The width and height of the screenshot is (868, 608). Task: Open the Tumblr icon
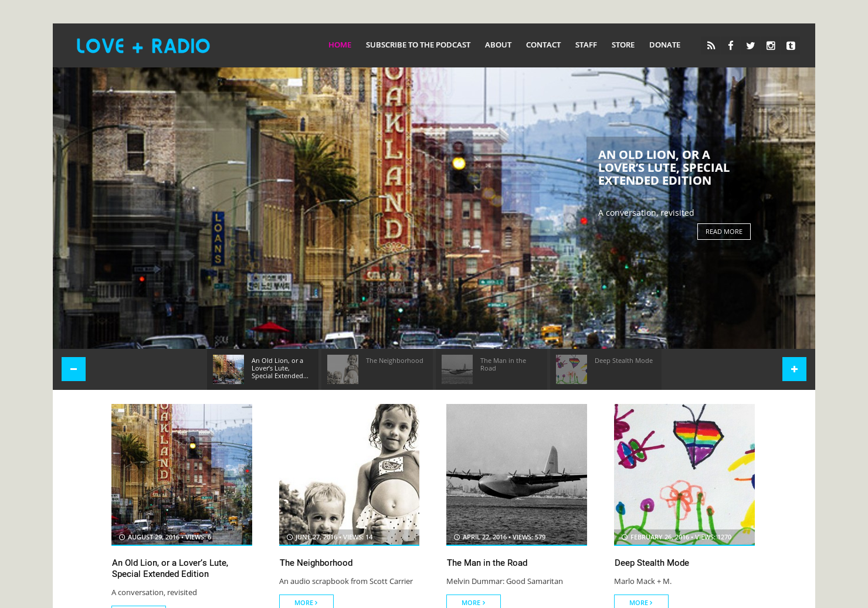click(x=791, y=45)
